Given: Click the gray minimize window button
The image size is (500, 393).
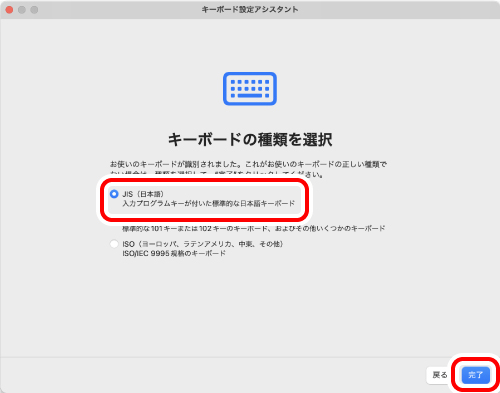Looking at the screenshot, I should (x=22, y=10).
